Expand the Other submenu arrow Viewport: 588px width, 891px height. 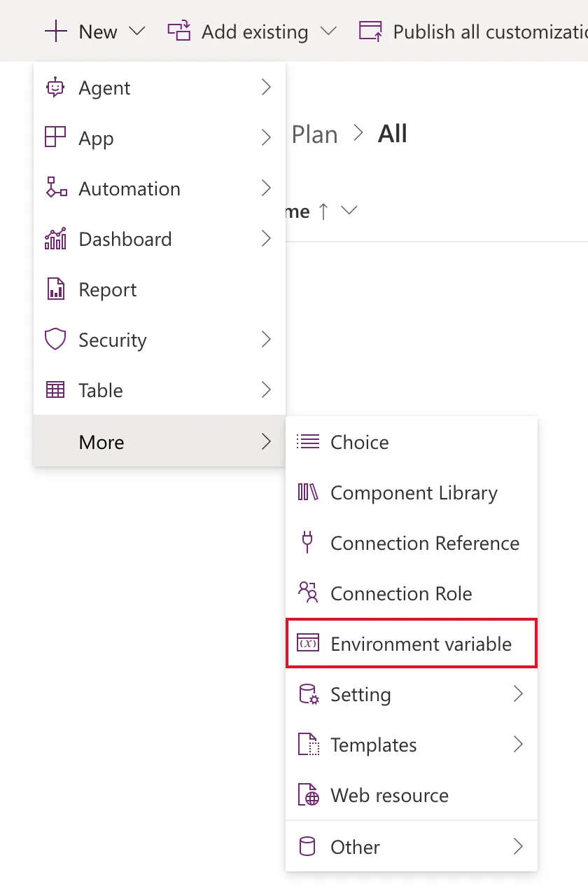(x=518, y=846)
